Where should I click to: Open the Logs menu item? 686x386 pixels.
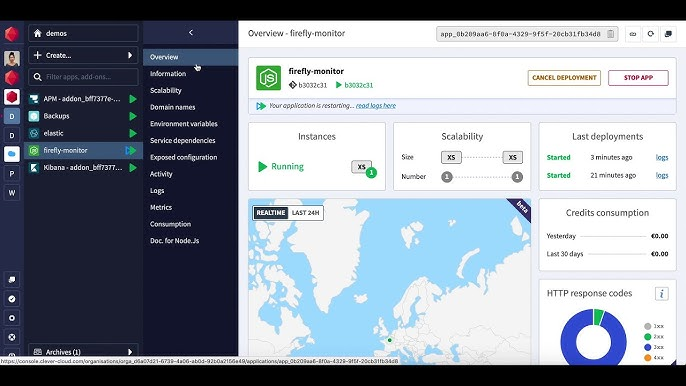coord(157,190)
